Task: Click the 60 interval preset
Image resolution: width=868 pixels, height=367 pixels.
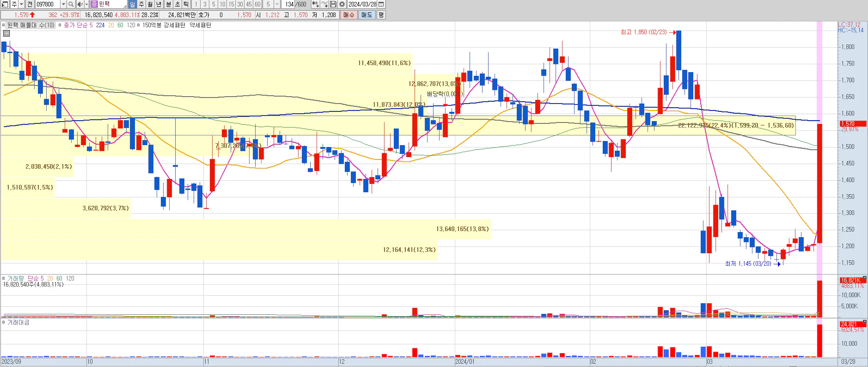Action: click(x=257, y=4)
